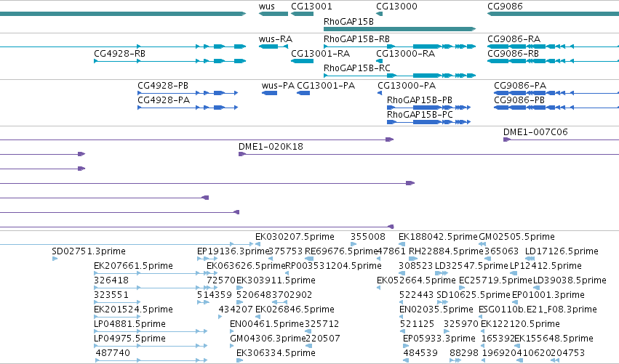619x364 pixels.
Task: Select EST EK303911.5prime
Action: pyautogui.click(x=276, y=280)
